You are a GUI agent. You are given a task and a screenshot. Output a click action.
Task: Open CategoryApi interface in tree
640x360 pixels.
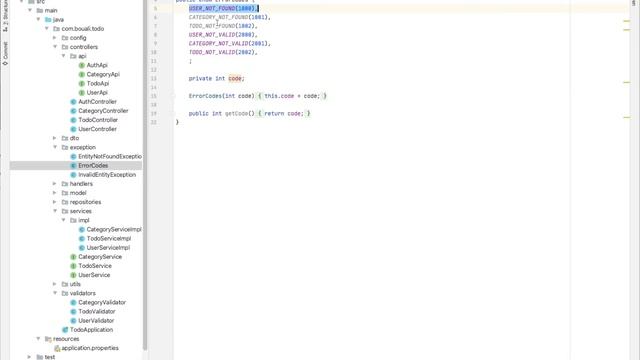pos(103,74)
